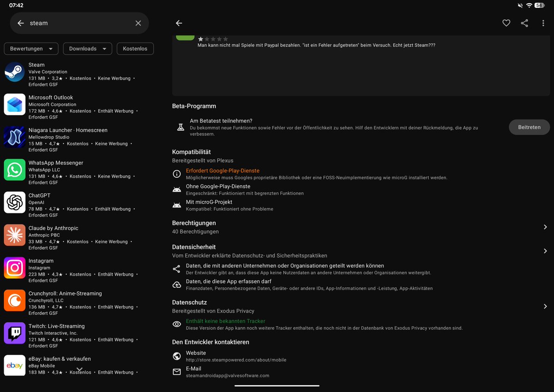Join the beta with Beitreten button
Image resolution: width=554 pixels, height=392 pixels.
(530, 127)
